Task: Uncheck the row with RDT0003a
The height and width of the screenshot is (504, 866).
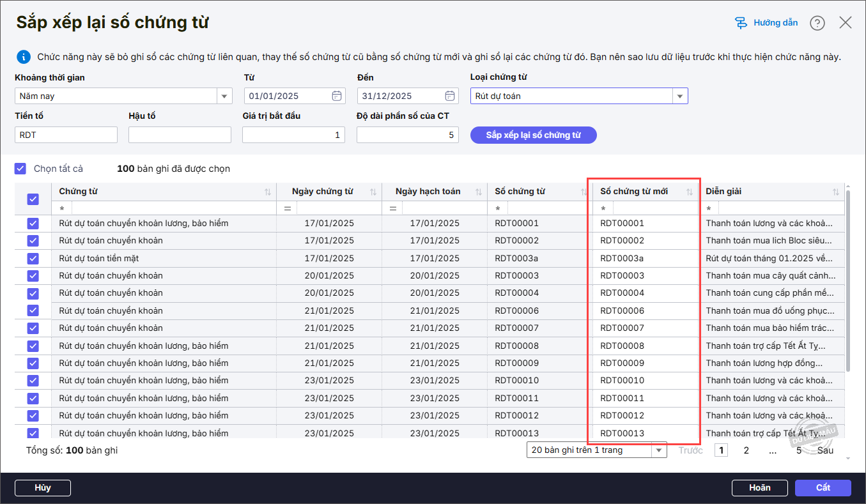Action: 33,258
